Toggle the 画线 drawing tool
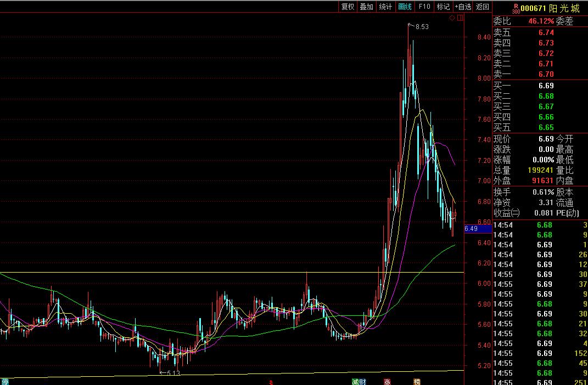The height and width of the screenshot is (385, 588). tap(405, 7)
